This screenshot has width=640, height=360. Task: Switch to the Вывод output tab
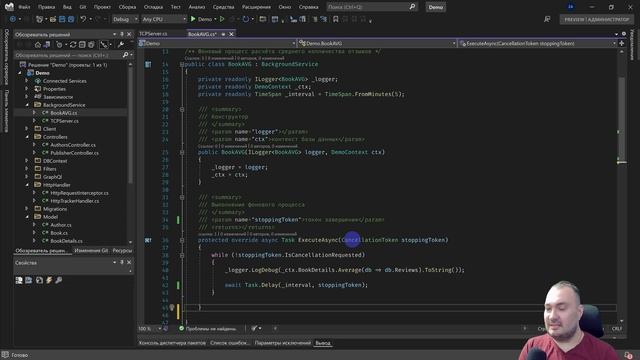click(323, 343)
